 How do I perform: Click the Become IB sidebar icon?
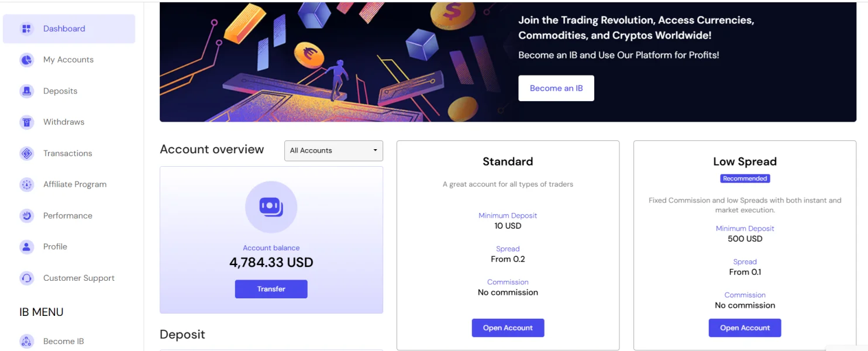pyautogui.click(x=26, y=341)
